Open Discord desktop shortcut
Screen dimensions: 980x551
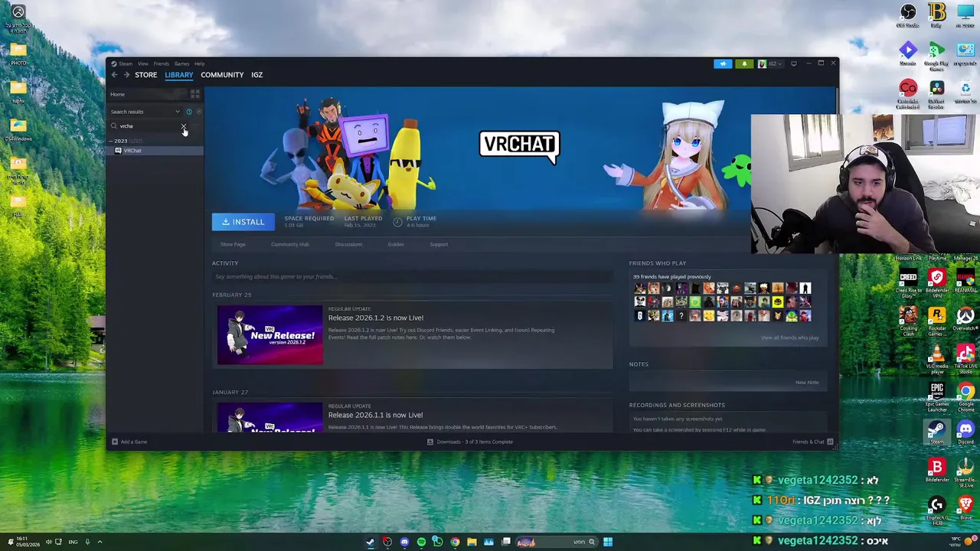[965, 433]
